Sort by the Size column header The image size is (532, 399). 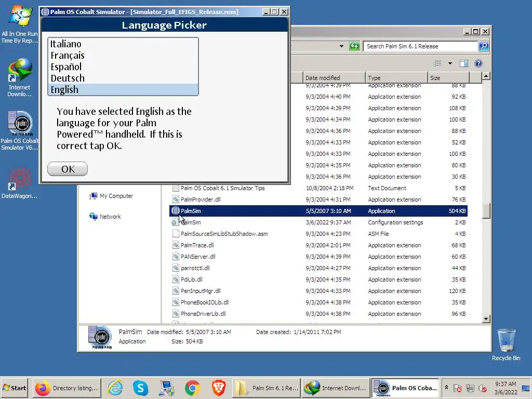coord(448,78)
